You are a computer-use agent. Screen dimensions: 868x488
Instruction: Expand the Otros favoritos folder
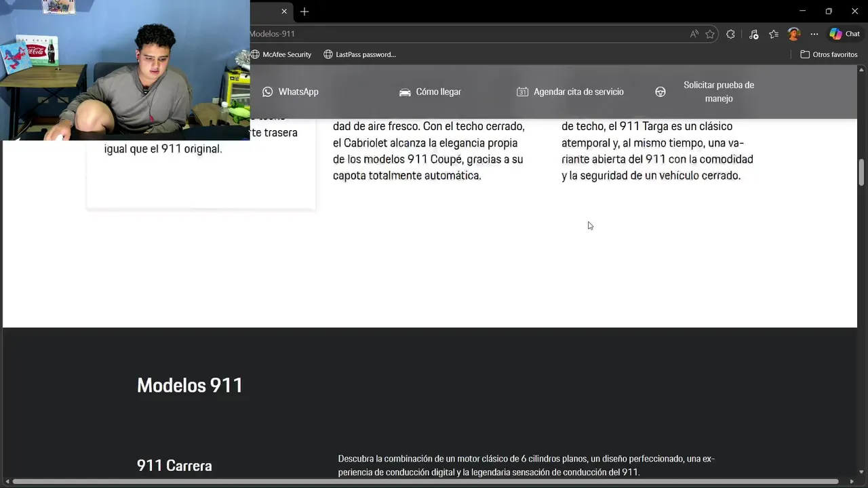pyautogui.click(x=829, y=54)
